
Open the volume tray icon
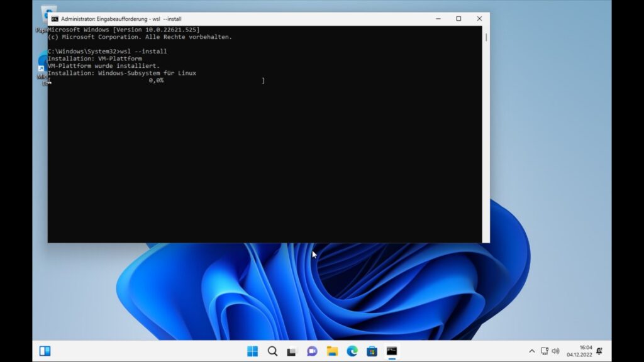[556, 351]
